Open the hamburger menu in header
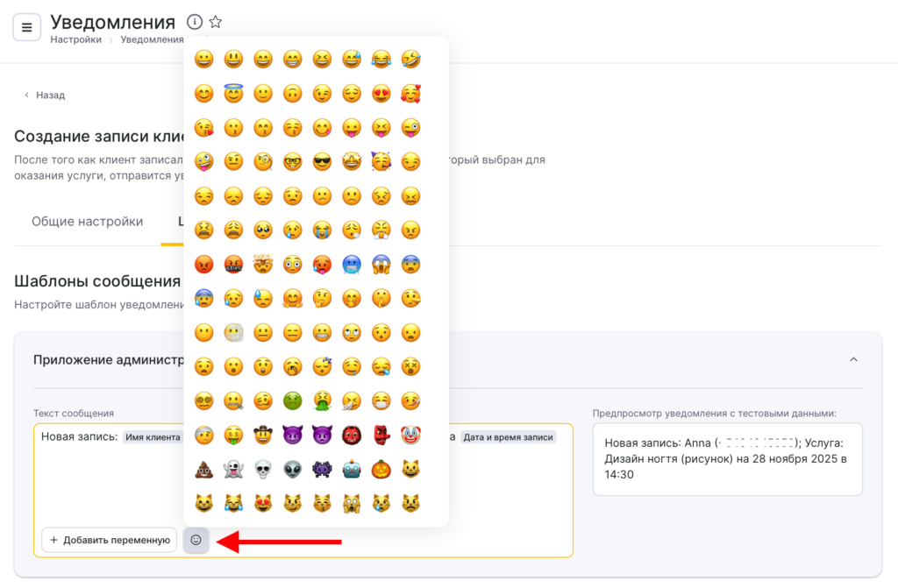 26,27
